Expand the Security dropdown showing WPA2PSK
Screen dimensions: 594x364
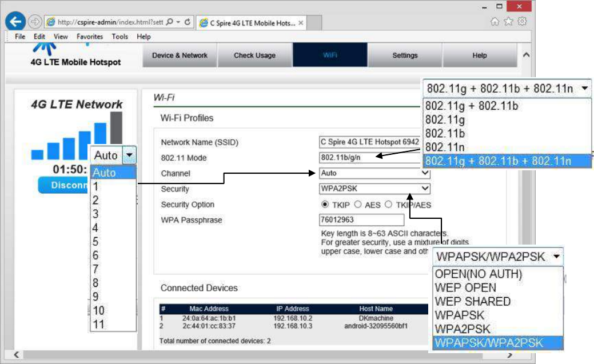(x=425, y=189)
